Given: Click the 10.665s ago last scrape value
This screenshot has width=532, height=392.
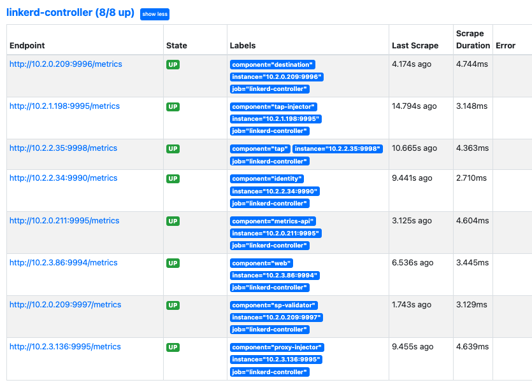Looking at the screenshot, I should [x=414, y=148].
